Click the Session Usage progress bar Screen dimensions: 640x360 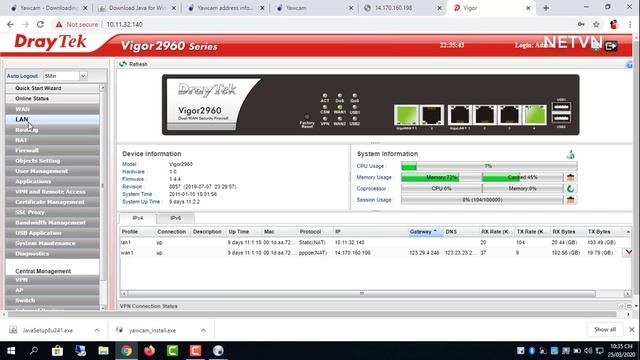pyautogui.click(x=482, y=200)
